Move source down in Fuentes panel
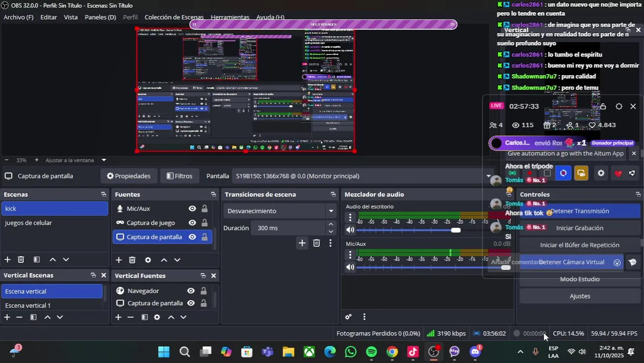The image size is (644, 363). coord(177,260)
